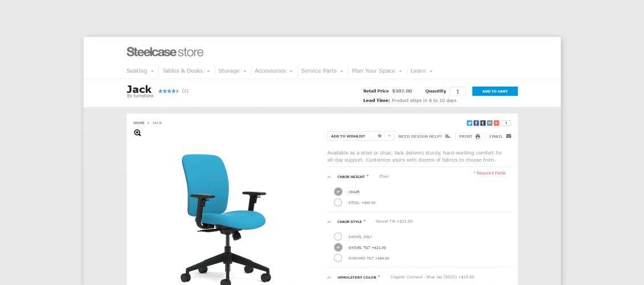Image resolution: width=644 pixels, height=285 pixels.
Task: Click the Print link text
Action: click(x=466, y=136)
